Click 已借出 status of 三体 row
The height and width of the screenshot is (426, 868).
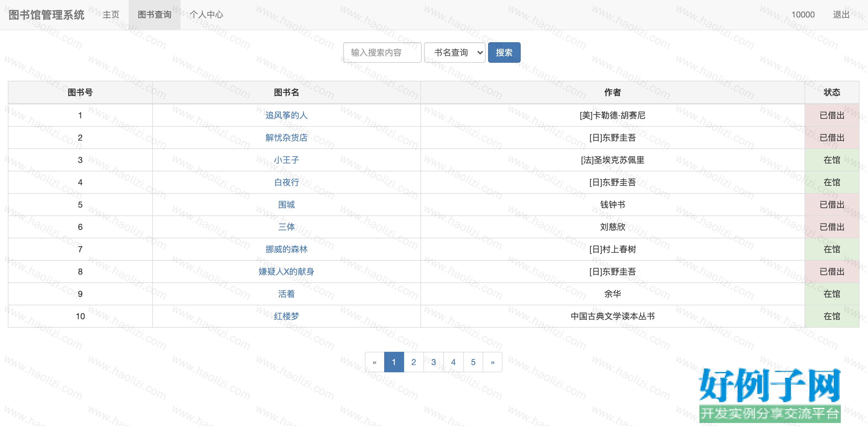click(832, 227)
